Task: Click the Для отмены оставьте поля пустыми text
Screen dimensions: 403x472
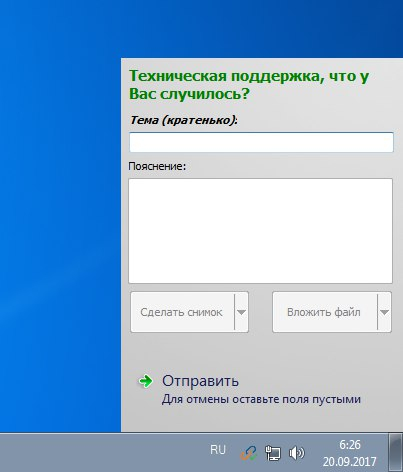Action: click(x=261, y=399)
